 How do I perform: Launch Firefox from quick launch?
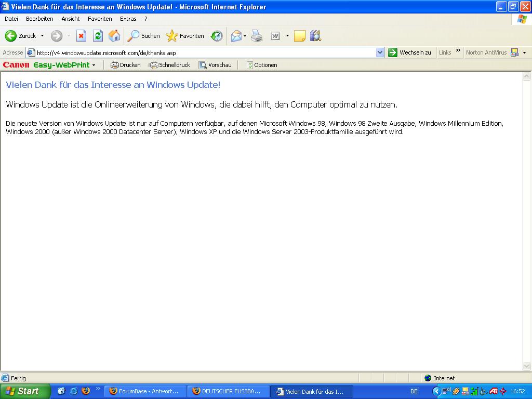click(x=86, y=391)
